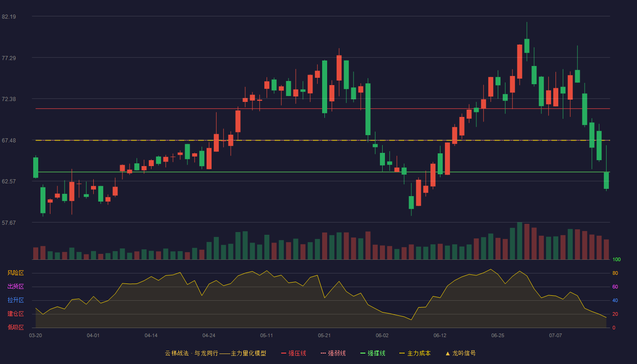Click the 07-07 date label
The width and height of the screenshot is (637, 364).
click(x=556, y=335)
